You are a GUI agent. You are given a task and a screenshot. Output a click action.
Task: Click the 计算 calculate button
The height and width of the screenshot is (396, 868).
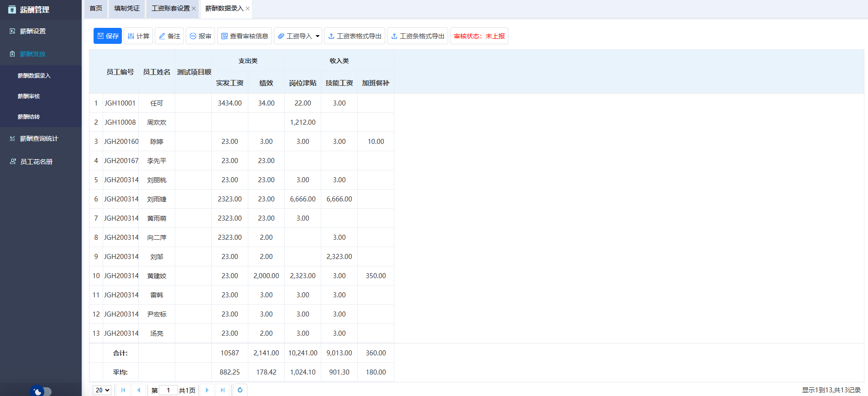click(138, 36)
